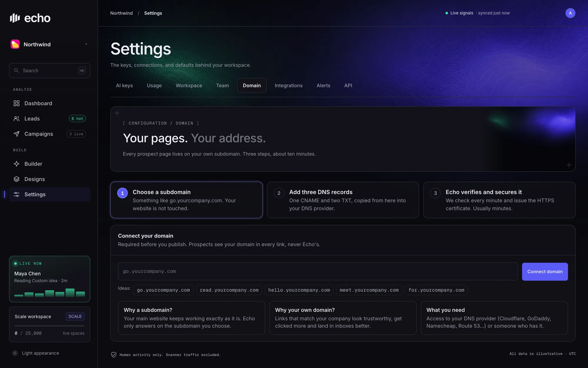Select step 1 Choose a subdomain card

point(186,200)
